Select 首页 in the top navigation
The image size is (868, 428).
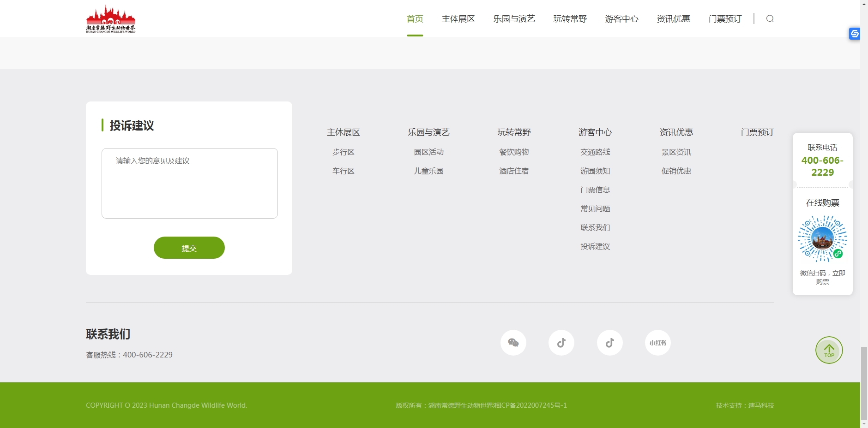(415, 19)
